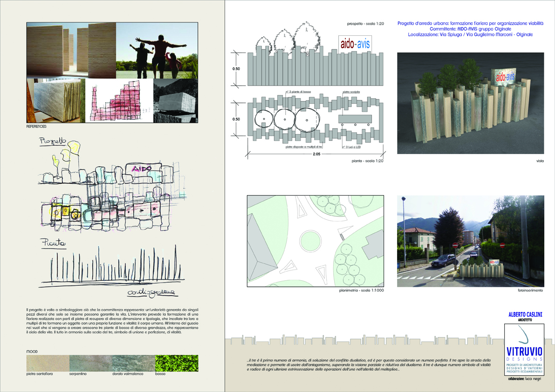Open the 3D render labeled vista
Viewport: 555px width, 392px height.
(470, 103)
